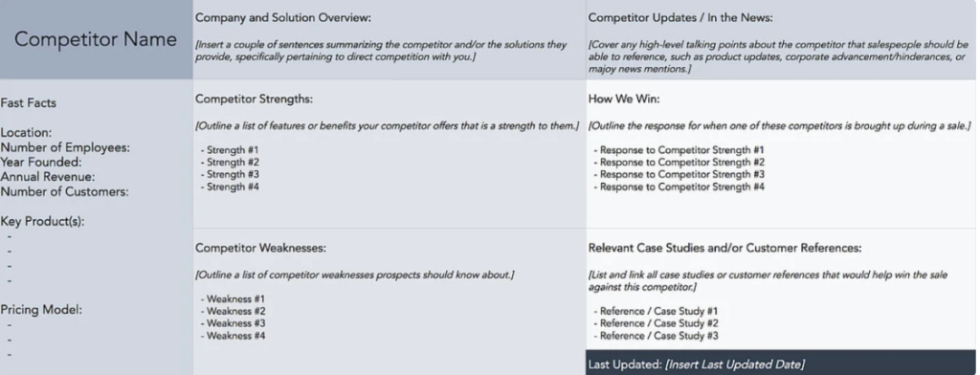The height and width of the screenshot is (375, 980).
Task: Click the Location field label
Action: point(26,133)
